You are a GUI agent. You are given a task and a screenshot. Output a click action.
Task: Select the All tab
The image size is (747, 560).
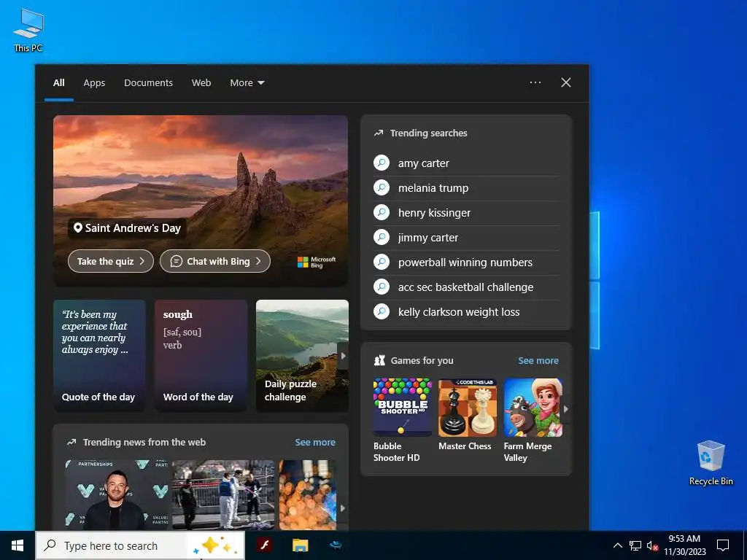coord(58,83)
